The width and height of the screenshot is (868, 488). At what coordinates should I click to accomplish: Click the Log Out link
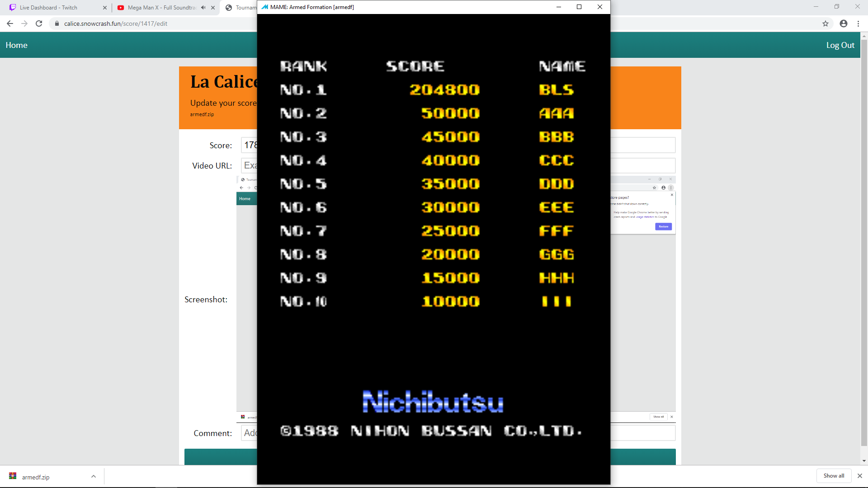point(840,45)
